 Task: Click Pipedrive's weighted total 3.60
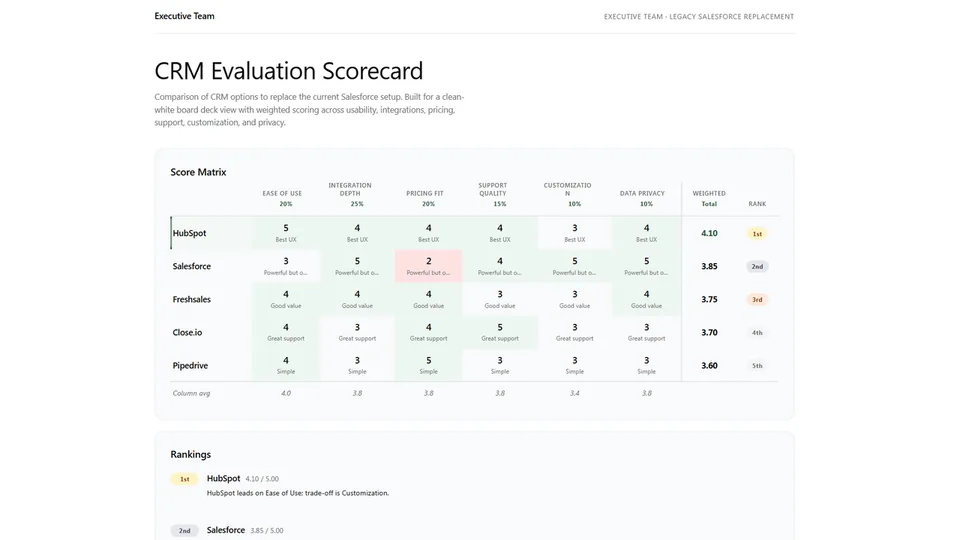tap(709, 366)
